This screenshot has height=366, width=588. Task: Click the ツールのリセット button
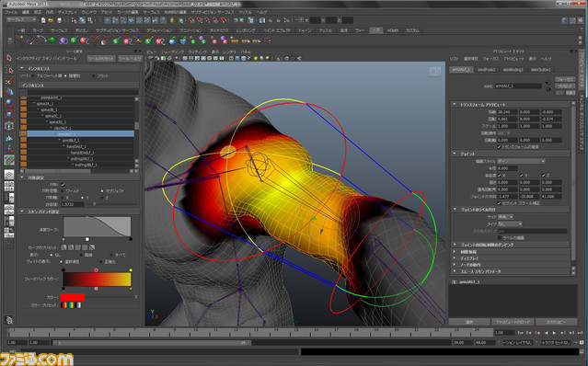101,59
